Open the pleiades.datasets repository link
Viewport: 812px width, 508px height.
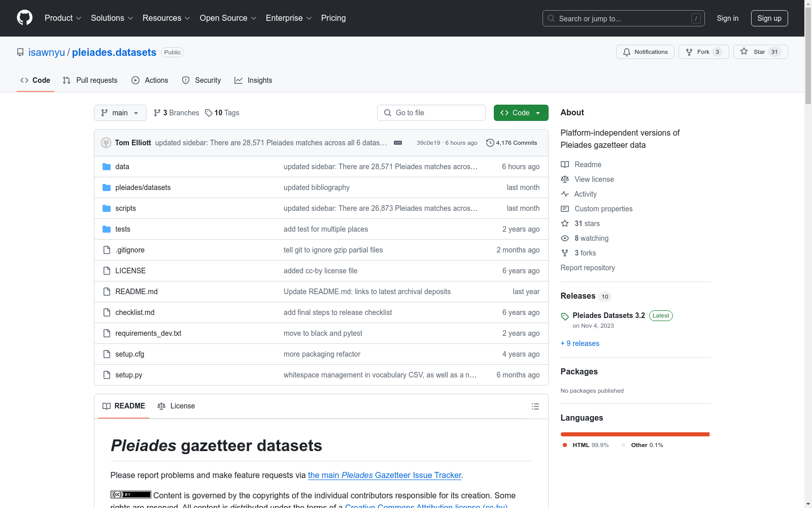pyautogui.click(x=114, y=52)
